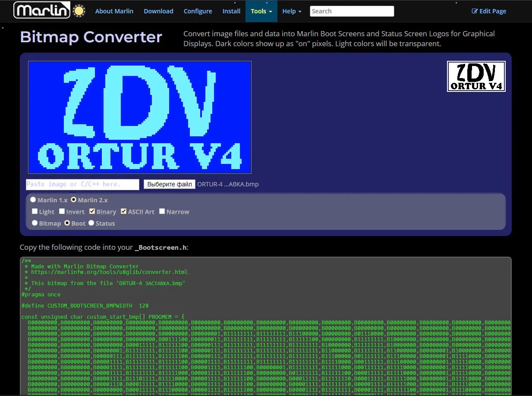Uncheck the ASCII Art checkbox
The width and height of the screenshot is (532, 396).
[124, 211]
